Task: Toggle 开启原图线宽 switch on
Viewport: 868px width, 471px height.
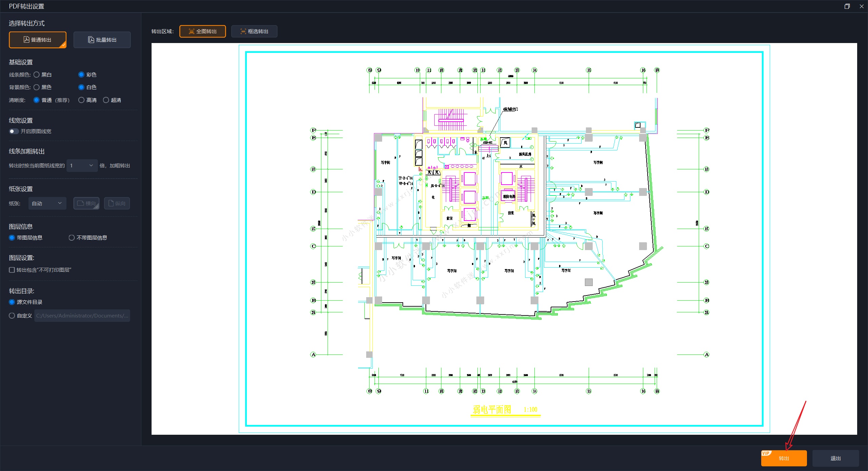Action: pyautogui.click(x=14, y=131)
